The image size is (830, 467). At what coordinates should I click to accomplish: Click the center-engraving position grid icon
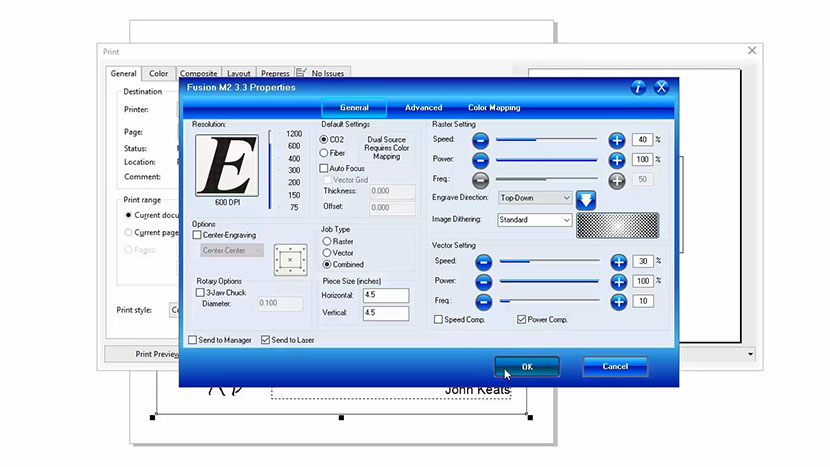point(288,258)
